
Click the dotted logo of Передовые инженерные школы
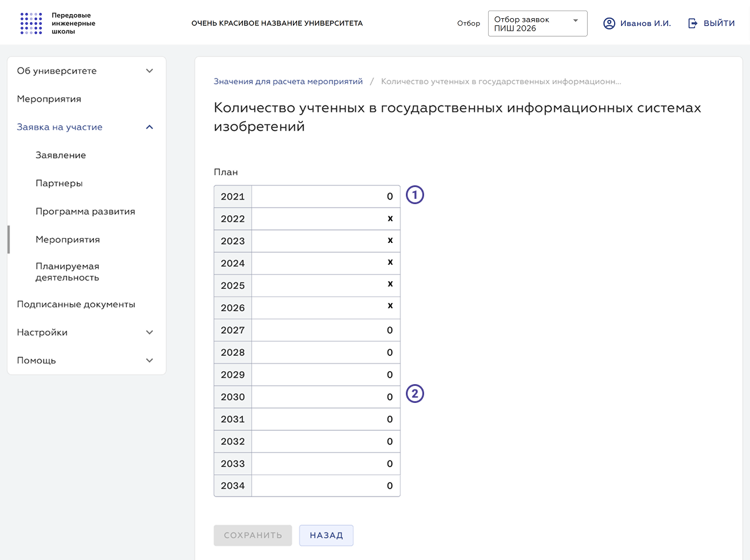31,23
